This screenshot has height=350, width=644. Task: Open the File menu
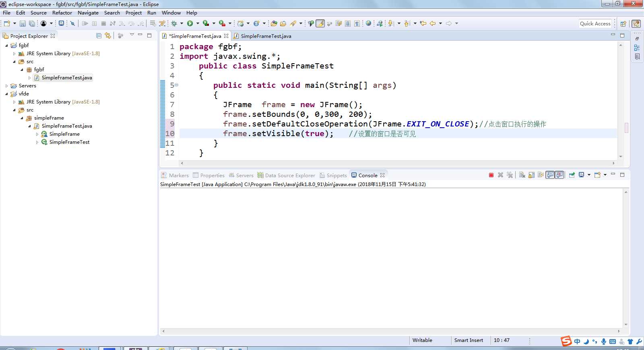pos(6,13)
